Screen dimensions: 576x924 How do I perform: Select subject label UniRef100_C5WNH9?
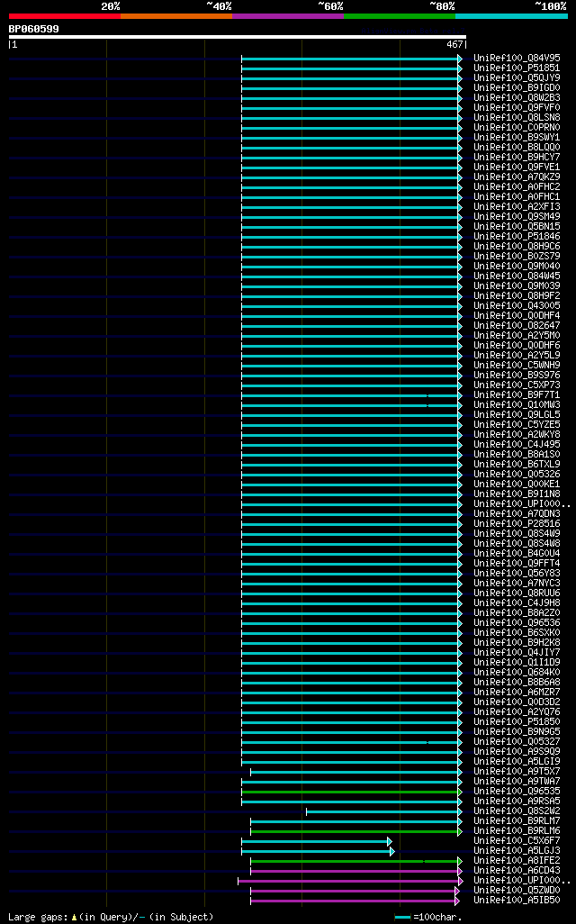pos(517,366)
